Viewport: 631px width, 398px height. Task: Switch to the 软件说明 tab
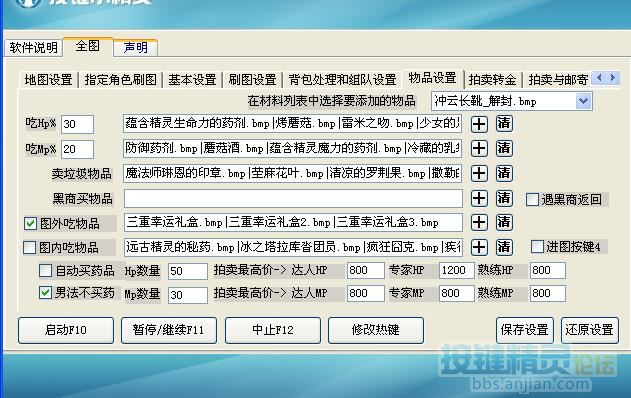(x=33, y=47)
